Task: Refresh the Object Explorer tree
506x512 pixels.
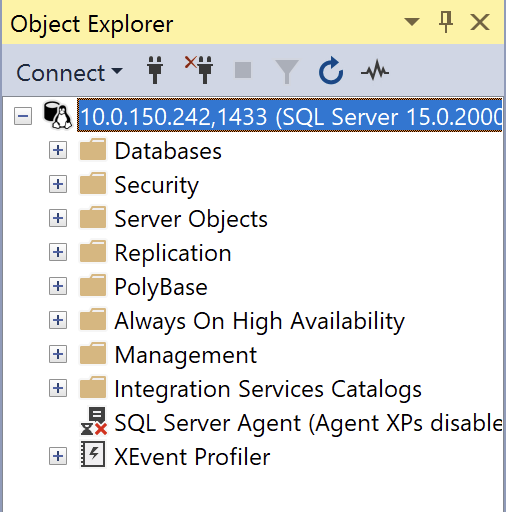Action: pyautogui.click(x=331, y=71)
